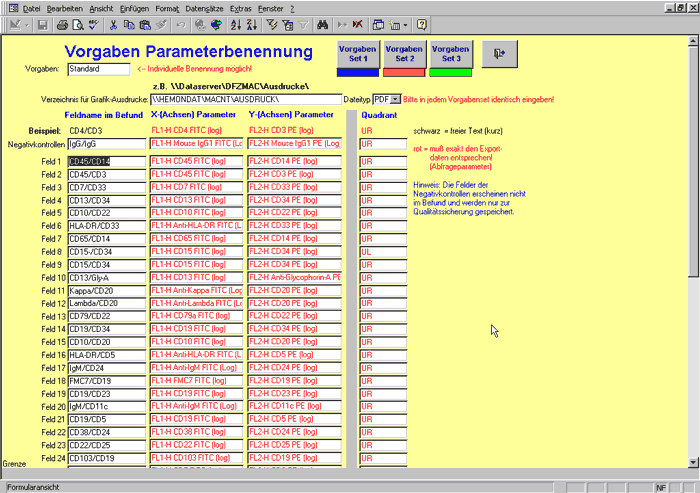Click the Access form icon left of Datei
Screen dimensions: 700x493
click(x=13, y=8)
